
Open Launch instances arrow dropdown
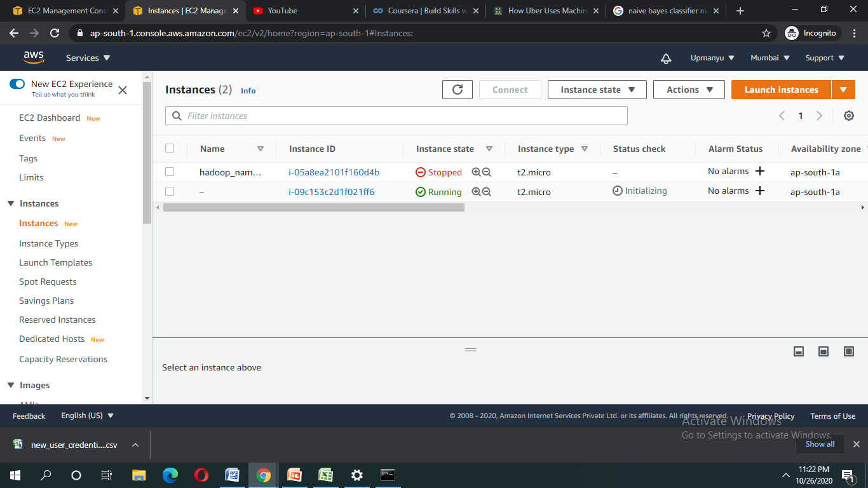tap(843, 90)
